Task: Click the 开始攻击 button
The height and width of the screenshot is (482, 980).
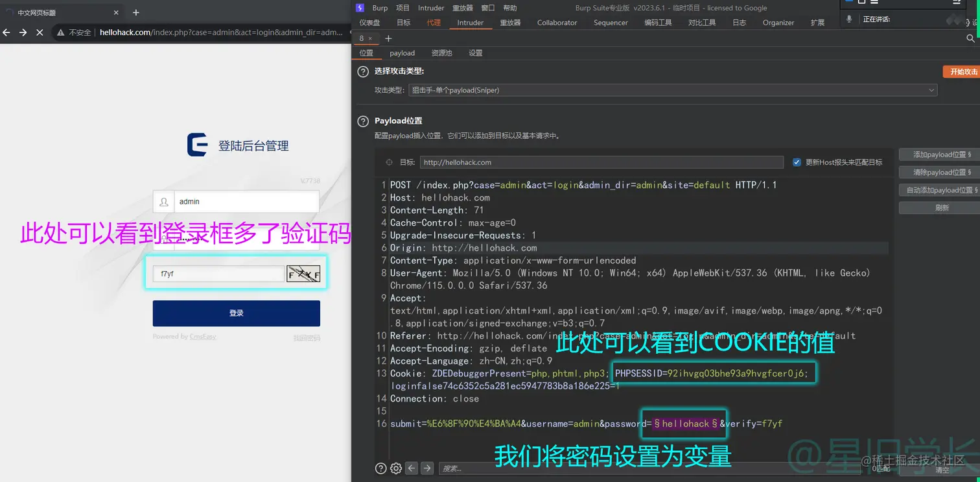Action: 963,72
